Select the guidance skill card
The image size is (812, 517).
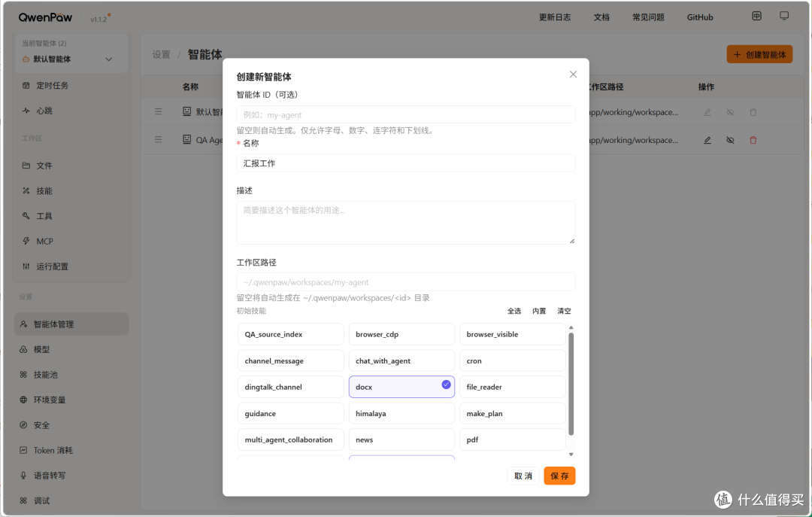[x=290, y=413]
